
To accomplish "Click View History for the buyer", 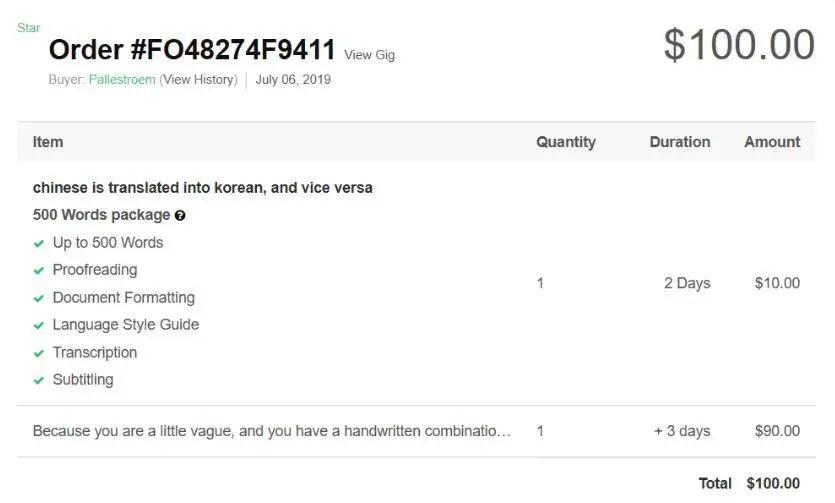I will coord(198,80).
